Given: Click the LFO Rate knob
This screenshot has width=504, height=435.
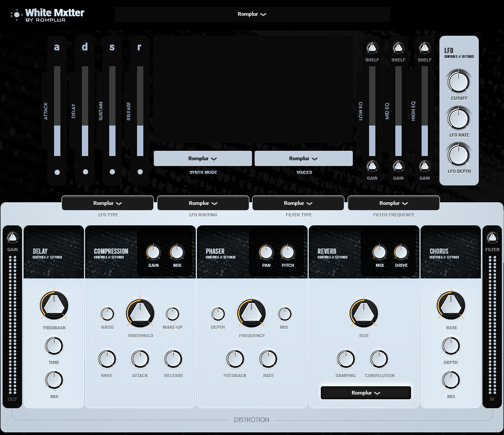Looking at the screenshot, I should coord(459,118).
